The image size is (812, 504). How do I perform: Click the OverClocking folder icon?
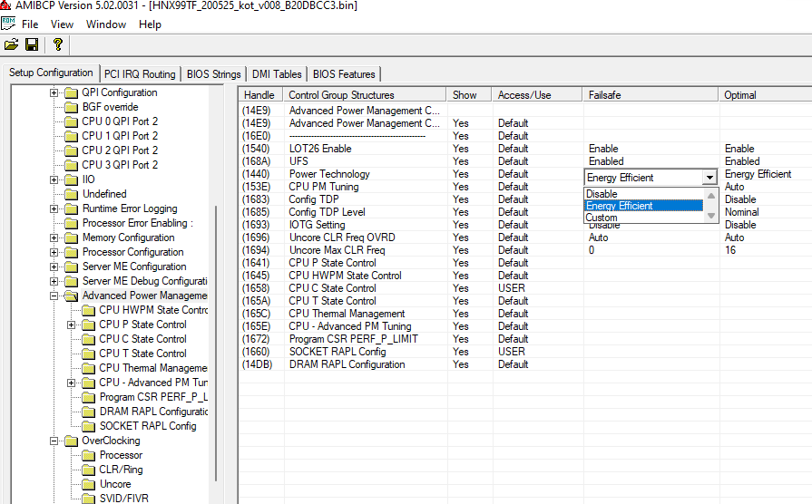pyautogui.click(x=71, y=441)
